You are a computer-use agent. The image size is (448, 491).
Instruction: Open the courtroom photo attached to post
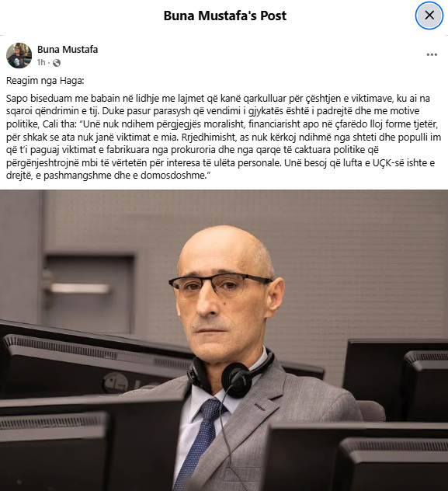224,340
